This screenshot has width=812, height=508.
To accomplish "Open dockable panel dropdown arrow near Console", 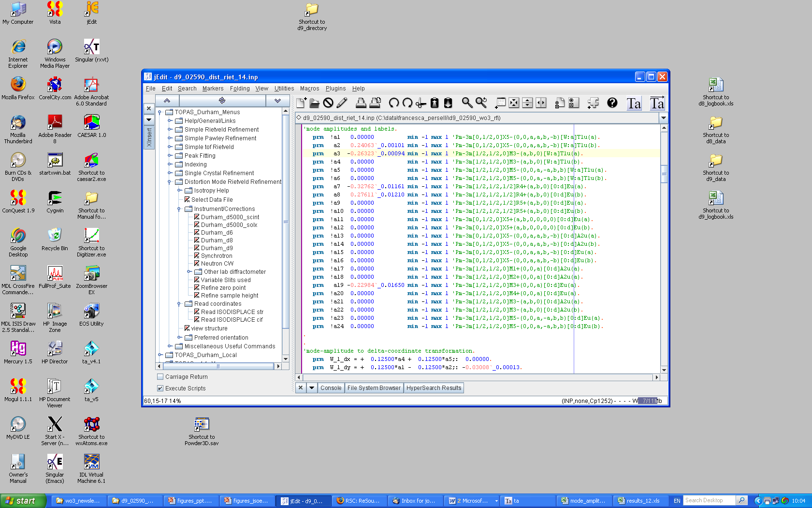I will [312, 388].
